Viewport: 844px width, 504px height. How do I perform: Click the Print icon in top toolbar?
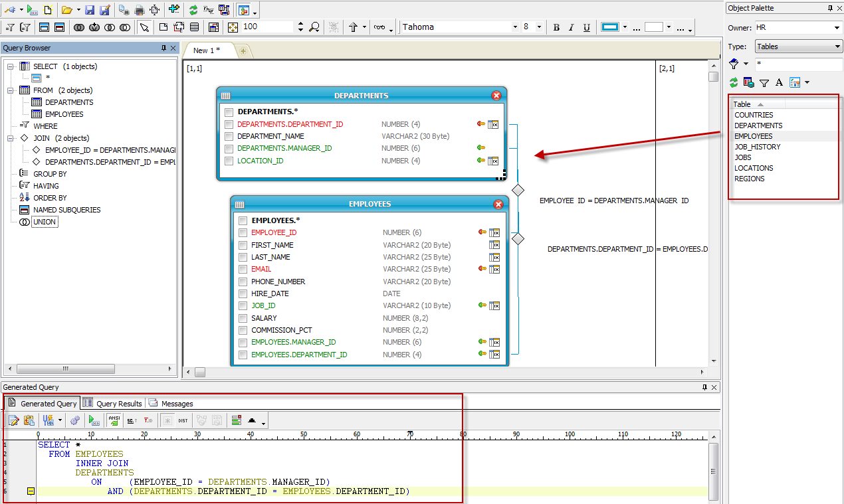click(140, 10)
